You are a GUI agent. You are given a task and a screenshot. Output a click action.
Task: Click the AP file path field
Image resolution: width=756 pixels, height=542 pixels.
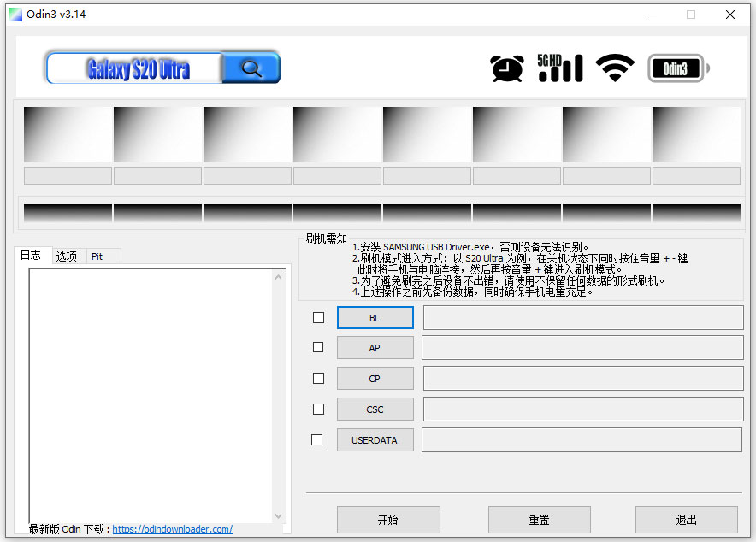tap(582, 347)
